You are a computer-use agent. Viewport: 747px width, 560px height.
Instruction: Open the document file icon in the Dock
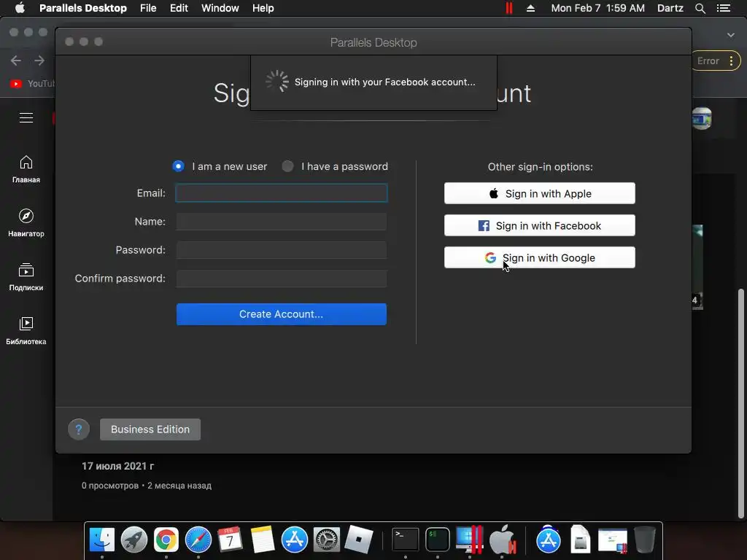580,540
